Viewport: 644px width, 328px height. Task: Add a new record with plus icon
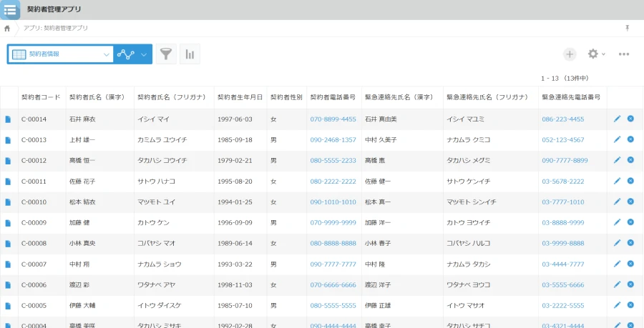[570, 54]
